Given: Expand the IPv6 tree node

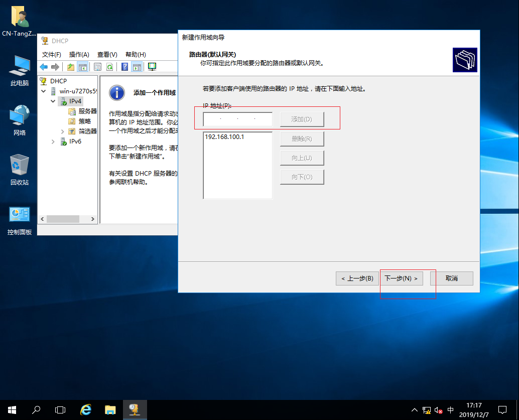Looking at the screenshot, I should tap(52, 141).
